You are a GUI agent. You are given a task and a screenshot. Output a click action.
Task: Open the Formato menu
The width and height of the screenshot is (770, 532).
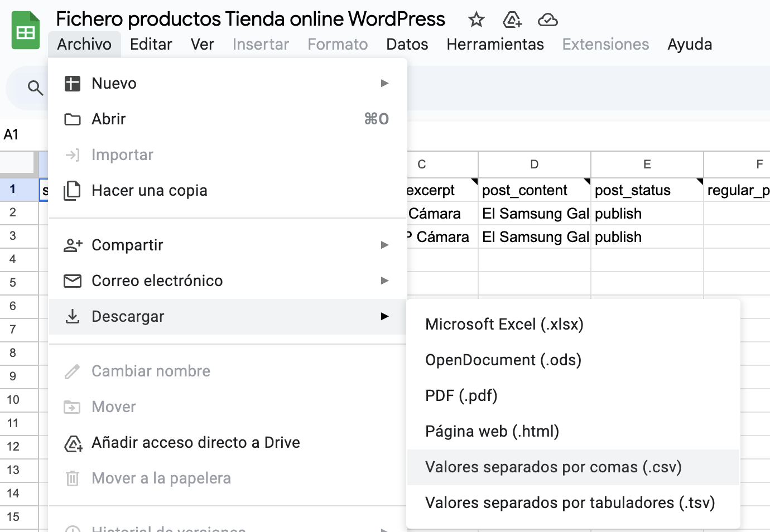pos(338,45)
